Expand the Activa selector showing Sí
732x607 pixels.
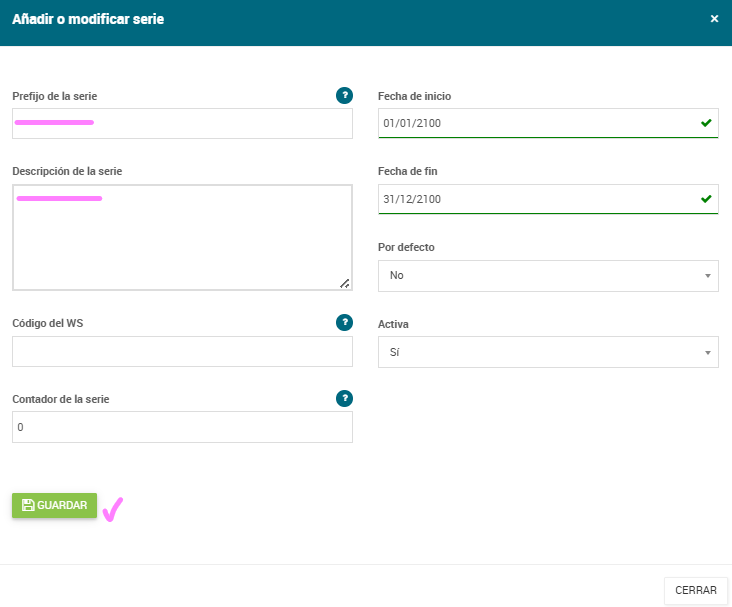pos(548,352)
